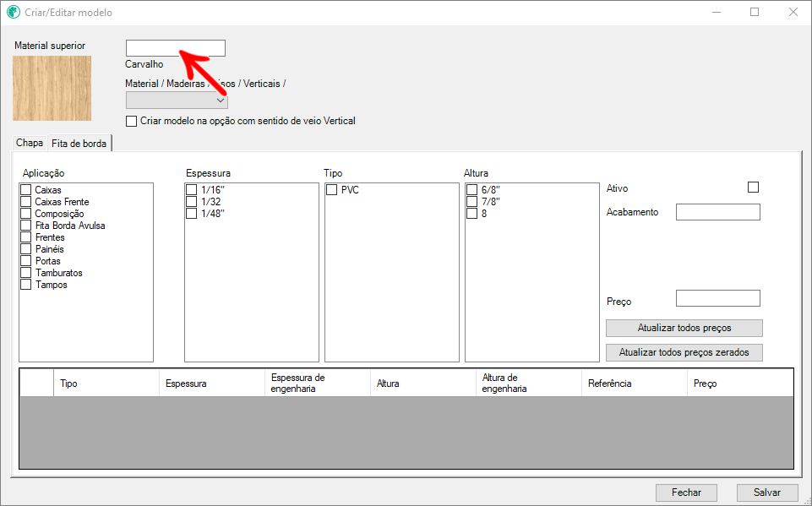Click the Salvar button
Viewport: 812px width, 506px height.
pyautogui.click(x=767, y=492)
